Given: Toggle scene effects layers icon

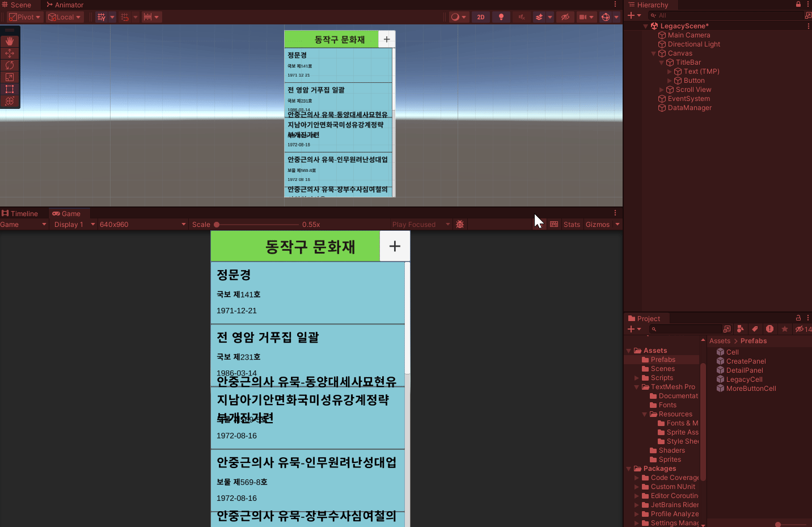Looking at the screenshot, I should 539,17.
